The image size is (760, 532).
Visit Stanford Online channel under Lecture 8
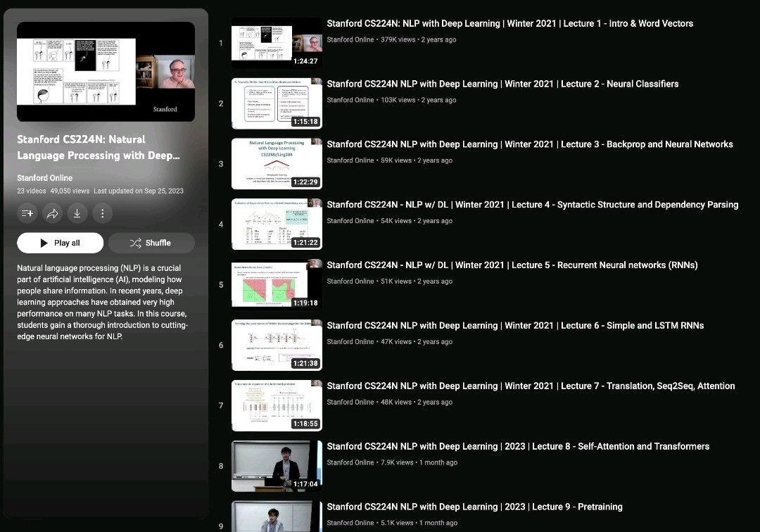point(350,462)
